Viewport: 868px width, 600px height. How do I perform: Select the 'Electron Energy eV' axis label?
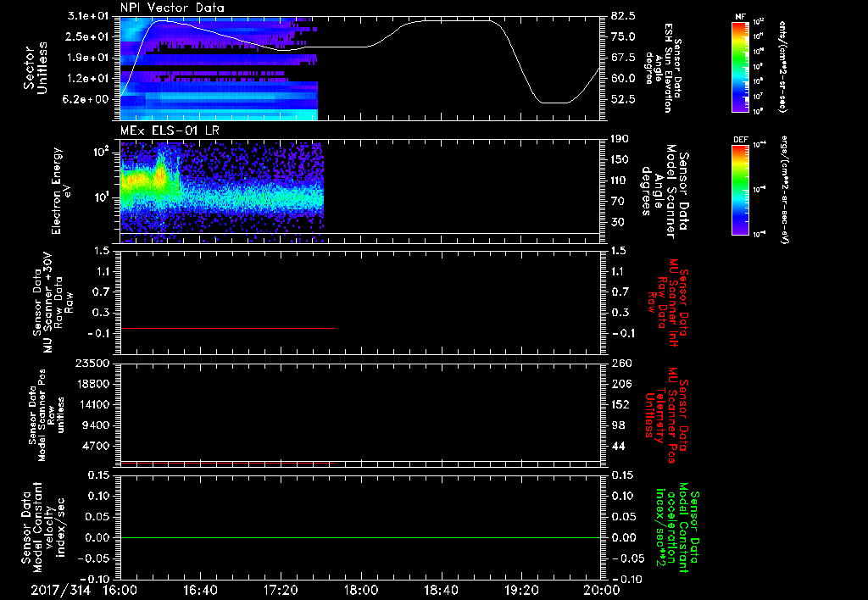click(61, 191)
